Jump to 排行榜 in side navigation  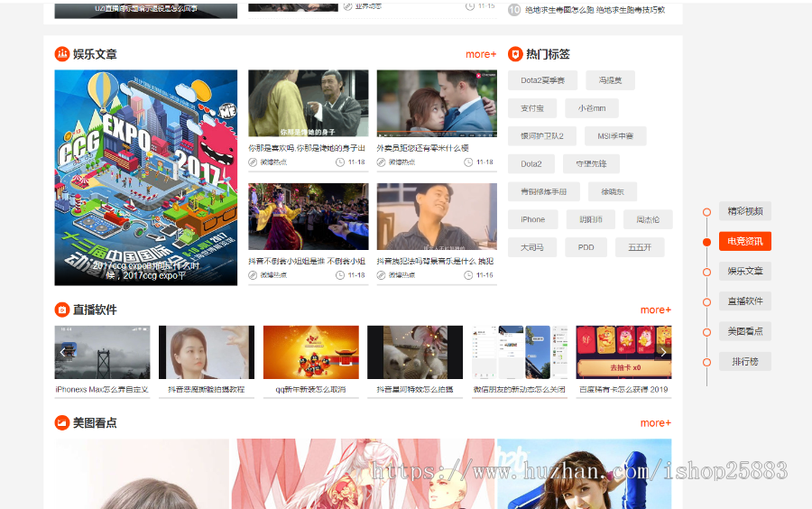744,361
